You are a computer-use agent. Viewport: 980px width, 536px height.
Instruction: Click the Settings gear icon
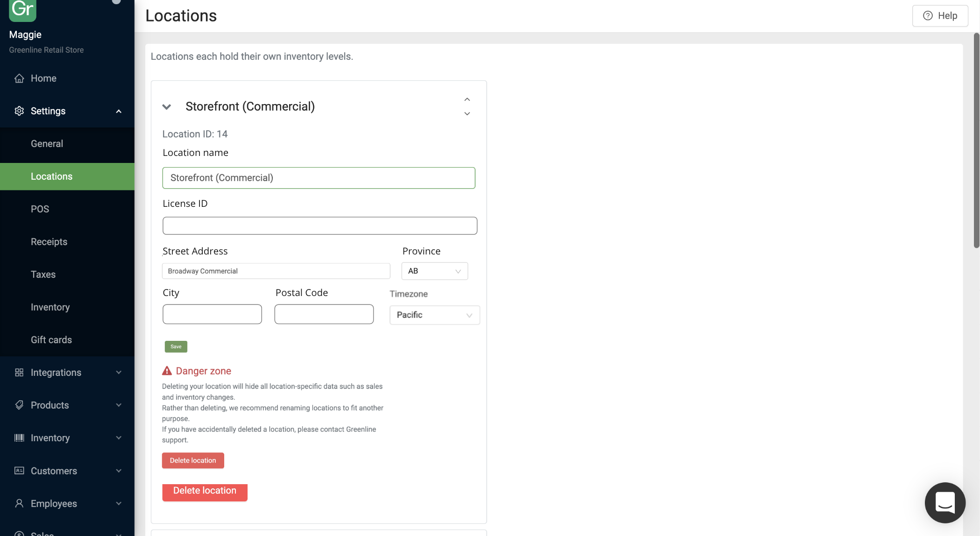click(19, 111)
